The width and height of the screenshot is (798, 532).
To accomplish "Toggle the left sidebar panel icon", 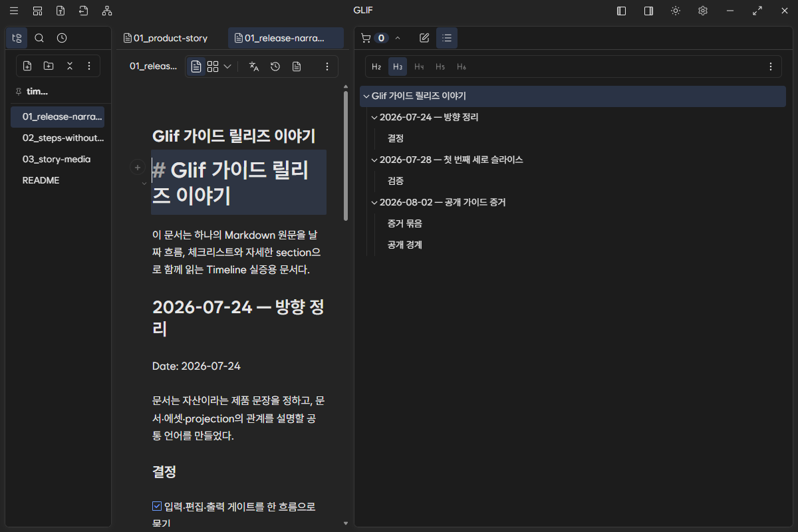I will 621,11.
